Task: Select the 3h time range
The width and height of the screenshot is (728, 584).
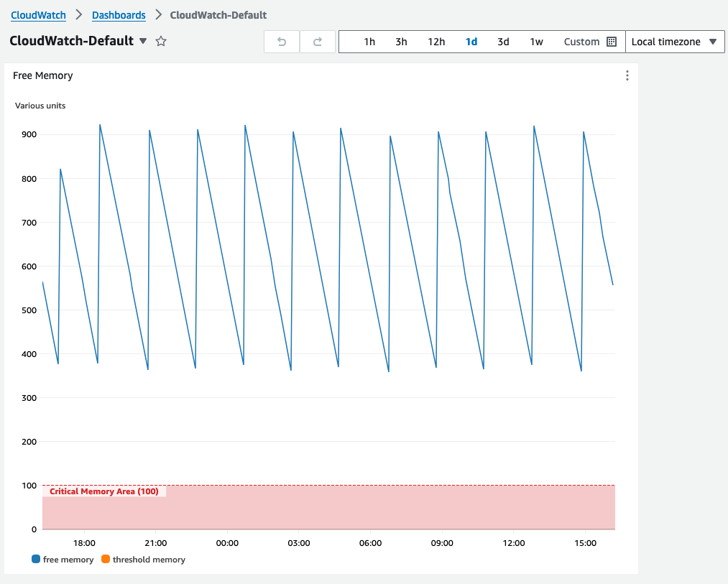Action: tap(401, 42)
